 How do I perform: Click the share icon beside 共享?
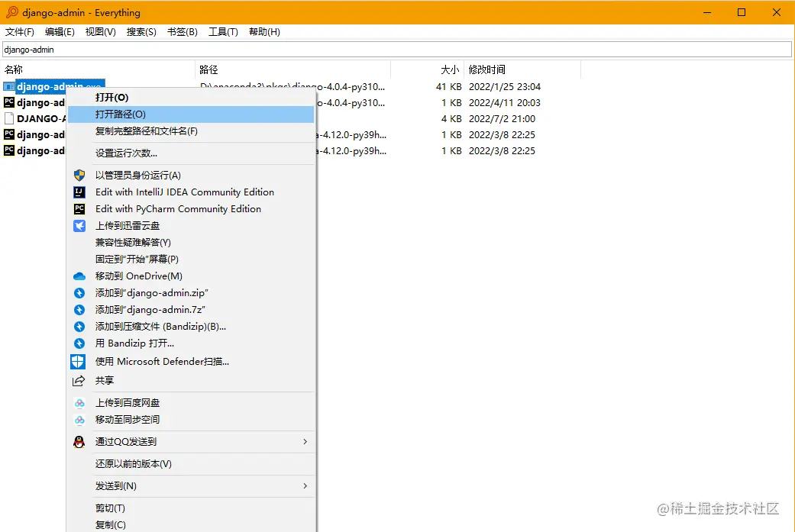tap(79, 381)
